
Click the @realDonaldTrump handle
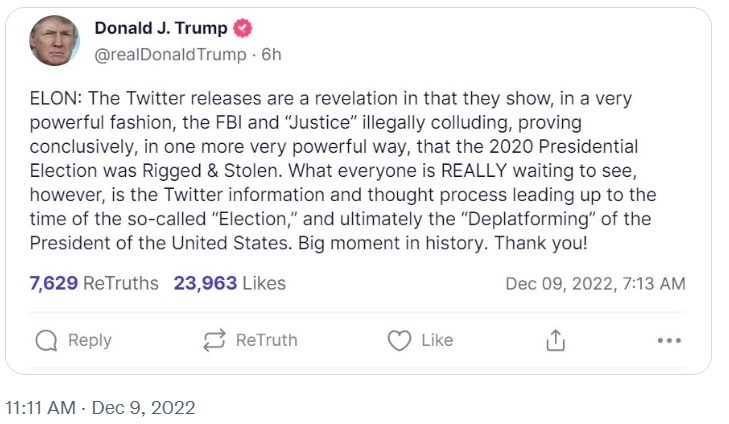point(170,54)
